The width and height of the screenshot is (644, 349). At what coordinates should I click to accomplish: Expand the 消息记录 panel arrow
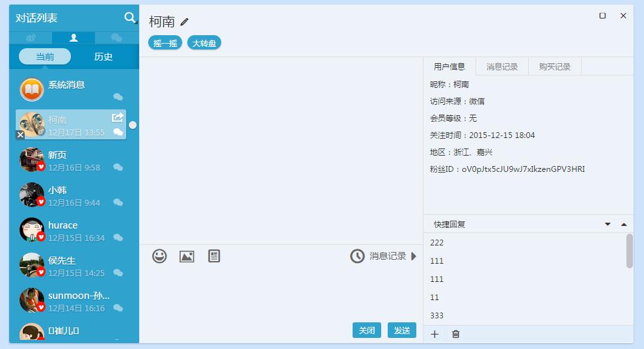pyautogui.click(x=414, y=256)
